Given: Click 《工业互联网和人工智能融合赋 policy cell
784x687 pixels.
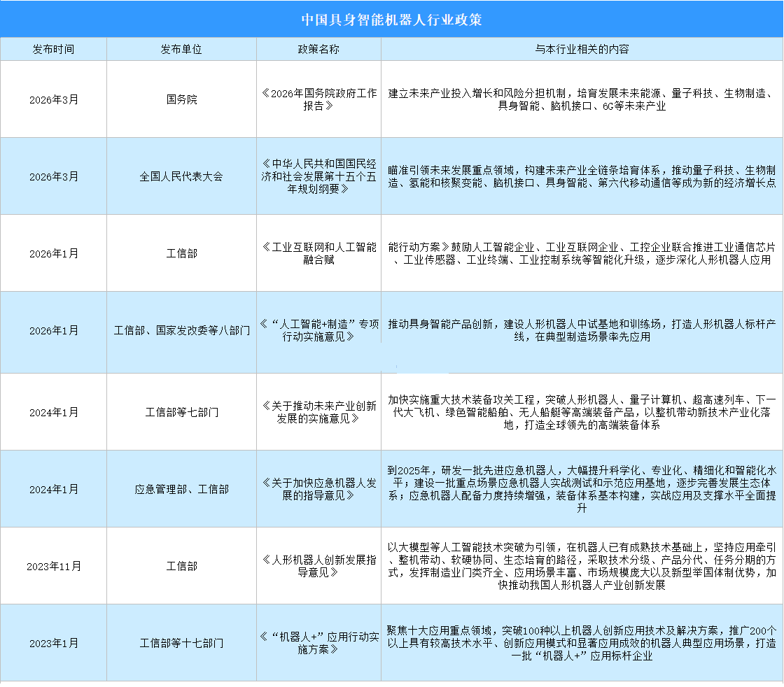Looking at the screenshot, I should (318, 253).
